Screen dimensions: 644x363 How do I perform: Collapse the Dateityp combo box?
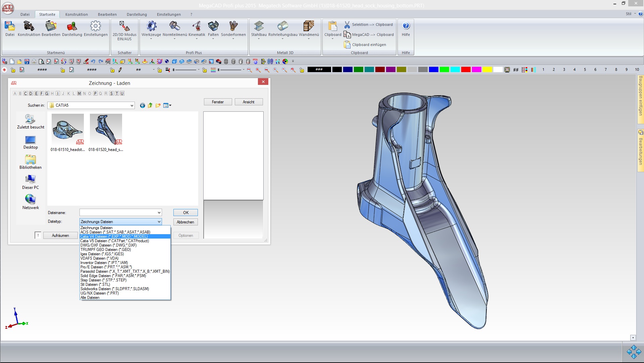click(159, 222)
